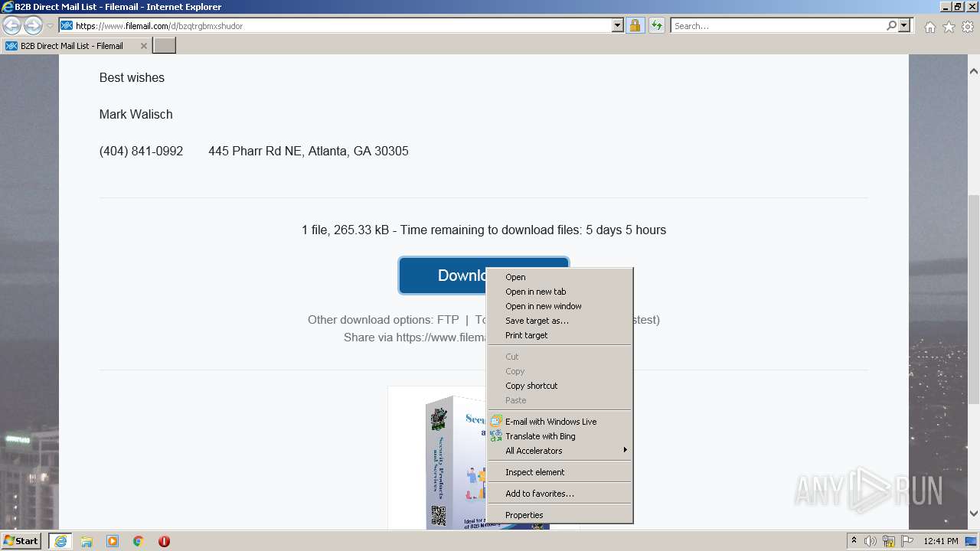Viewport: 980px width, 551px height.
Task: Expand the All Accelerators submenu
Action: [x=560, y=451]
